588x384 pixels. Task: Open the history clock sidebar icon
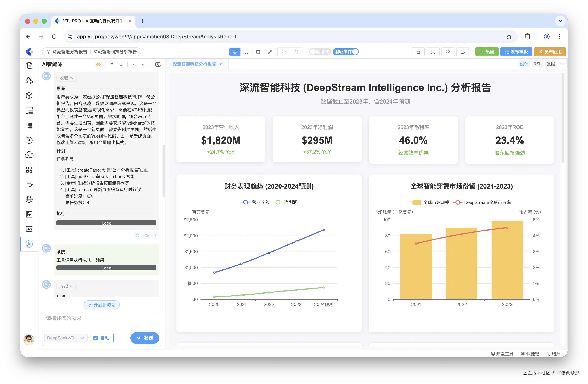point(29,140)
